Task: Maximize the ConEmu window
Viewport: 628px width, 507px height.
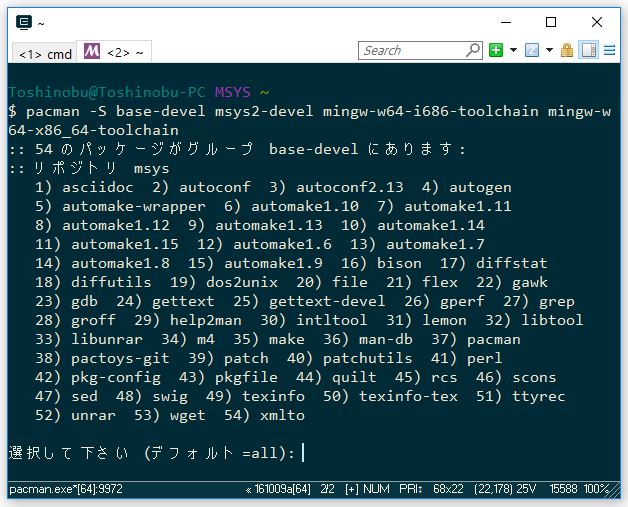Action: tap(551, 22)
